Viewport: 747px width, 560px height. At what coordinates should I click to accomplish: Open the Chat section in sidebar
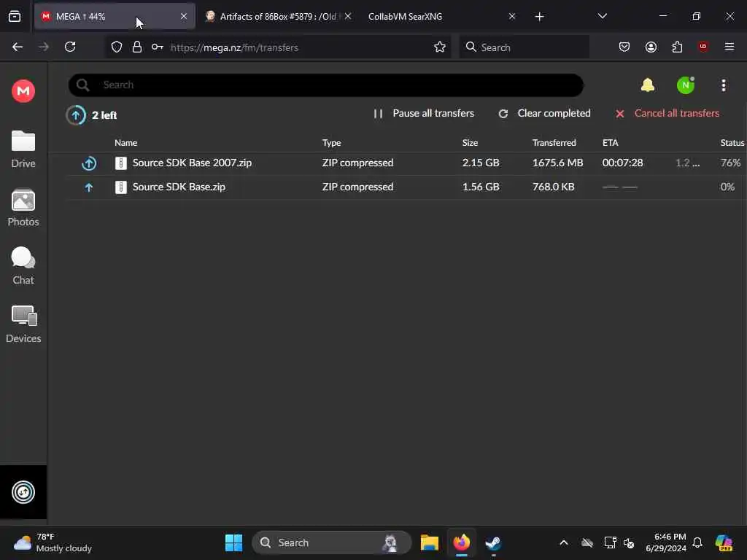tap(23, 266)
